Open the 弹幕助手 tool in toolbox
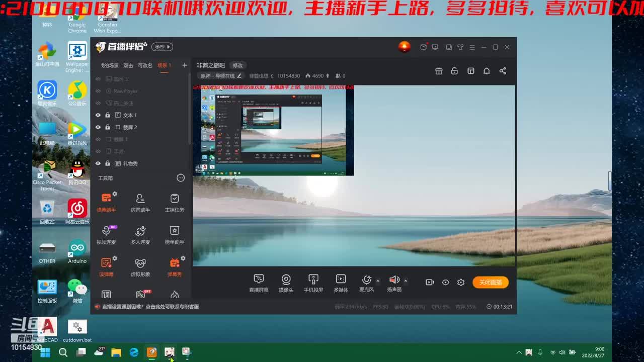Viewport: 644px width, 362px height. tap(106, 202)
